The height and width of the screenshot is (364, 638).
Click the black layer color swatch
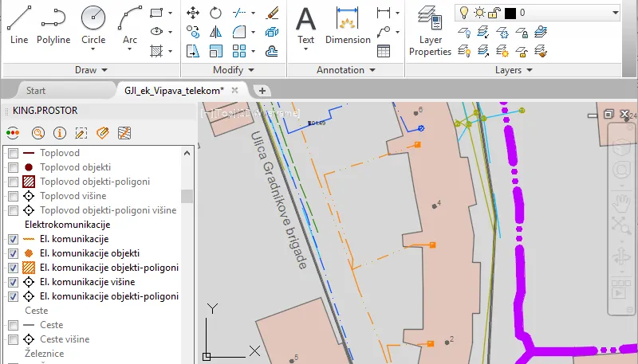(510, 13)
